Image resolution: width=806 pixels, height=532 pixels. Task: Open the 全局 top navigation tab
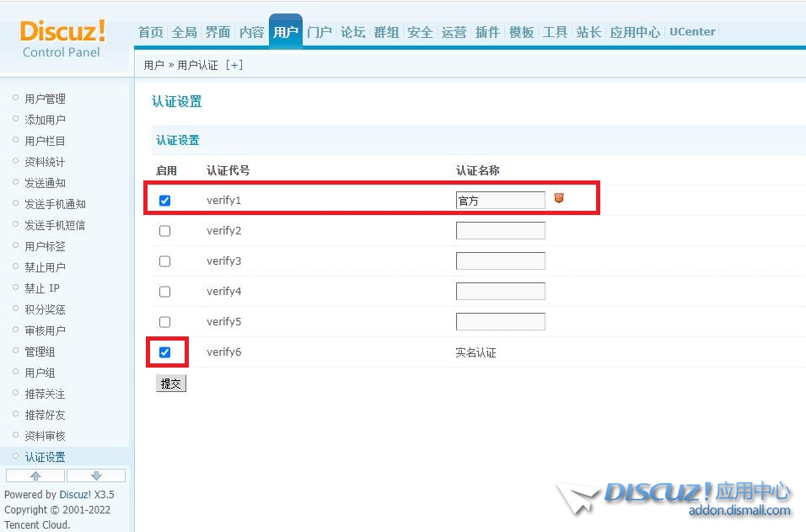pyautogui.click(x=184, y=32)
